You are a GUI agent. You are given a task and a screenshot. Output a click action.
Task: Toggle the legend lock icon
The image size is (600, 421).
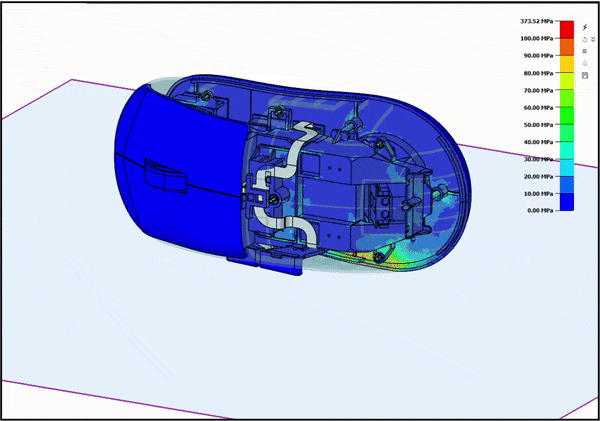tap(585, 63)
